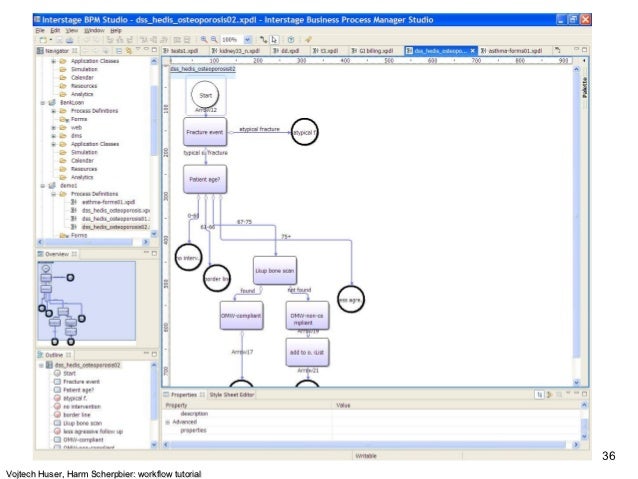This screenshot has height=479, width=638.
Task: Select the Patient age? activity node
Action: (205, 179)
